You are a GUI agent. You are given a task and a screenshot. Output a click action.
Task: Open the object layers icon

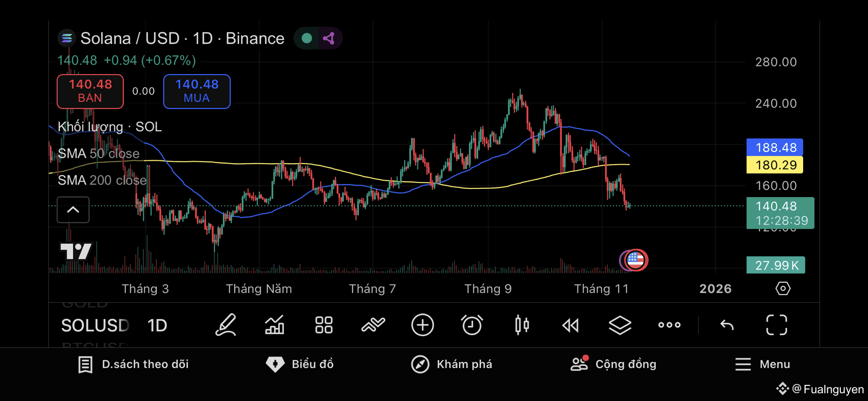[620, 325]
